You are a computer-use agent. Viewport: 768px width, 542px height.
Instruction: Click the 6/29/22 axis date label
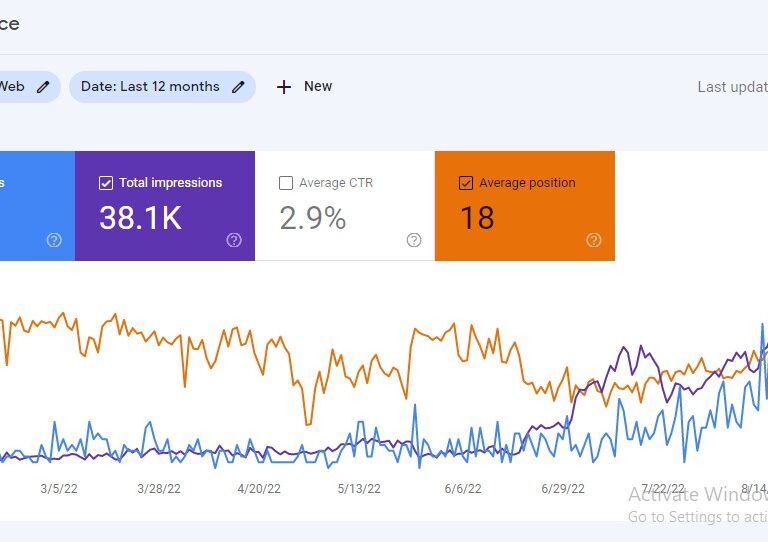click(x=563, y=489)
